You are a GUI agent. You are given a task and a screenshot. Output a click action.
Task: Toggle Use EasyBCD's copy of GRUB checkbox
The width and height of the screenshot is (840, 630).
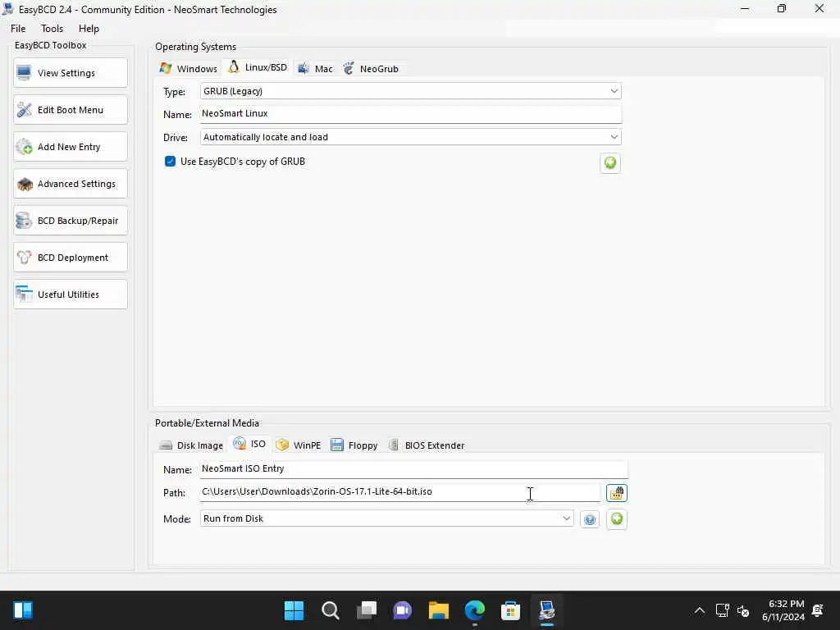(x=171, y=162)
